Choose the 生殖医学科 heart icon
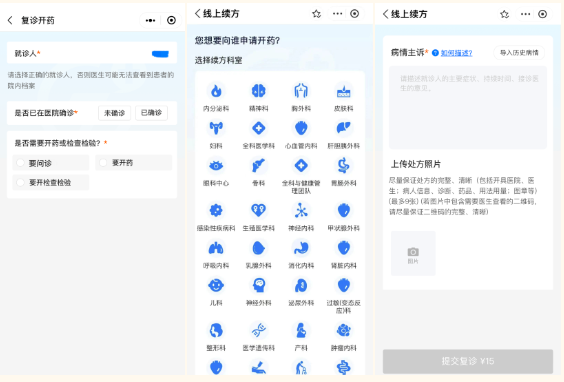Screen dimensions: 564x382 [x=258, y=211]
